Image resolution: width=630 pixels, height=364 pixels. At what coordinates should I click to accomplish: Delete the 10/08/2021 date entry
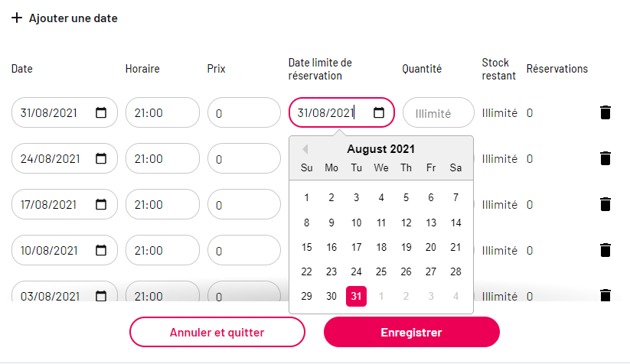coord(605,250)
